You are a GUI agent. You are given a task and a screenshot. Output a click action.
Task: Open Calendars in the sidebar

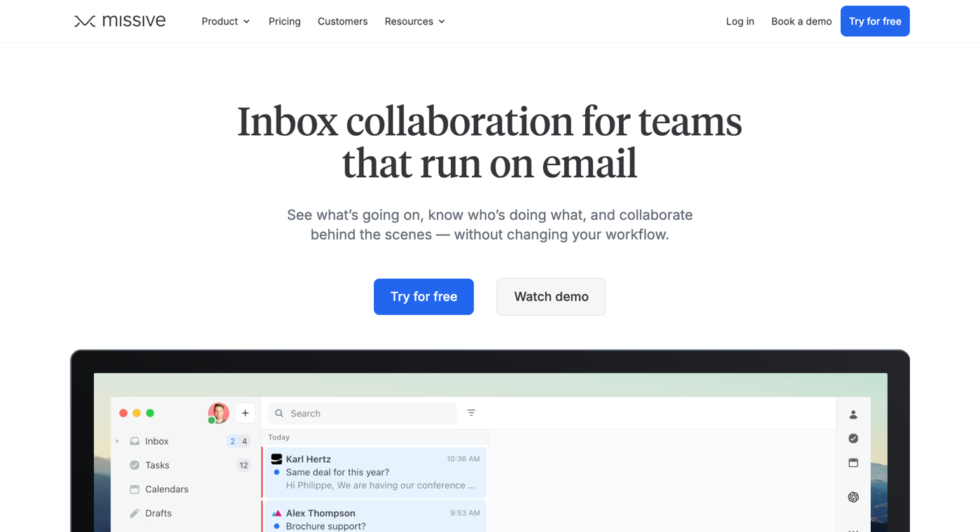click(167, 489)
